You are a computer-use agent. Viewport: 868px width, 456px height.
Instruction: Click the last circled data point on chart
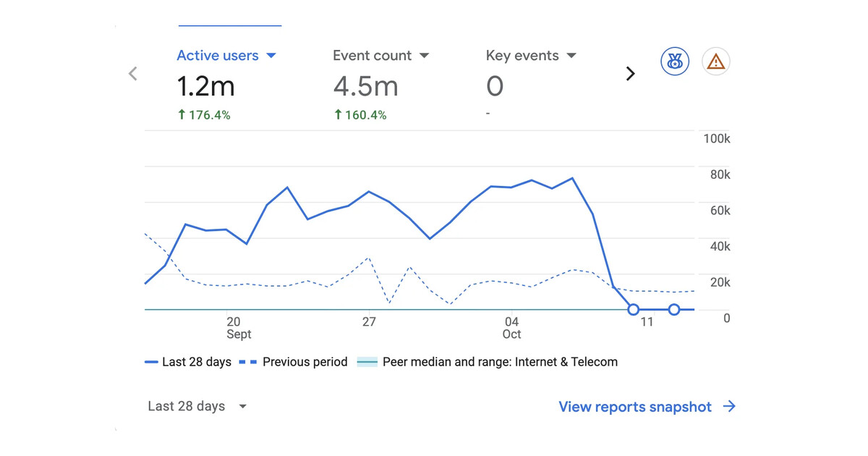(x=674, y=310)
